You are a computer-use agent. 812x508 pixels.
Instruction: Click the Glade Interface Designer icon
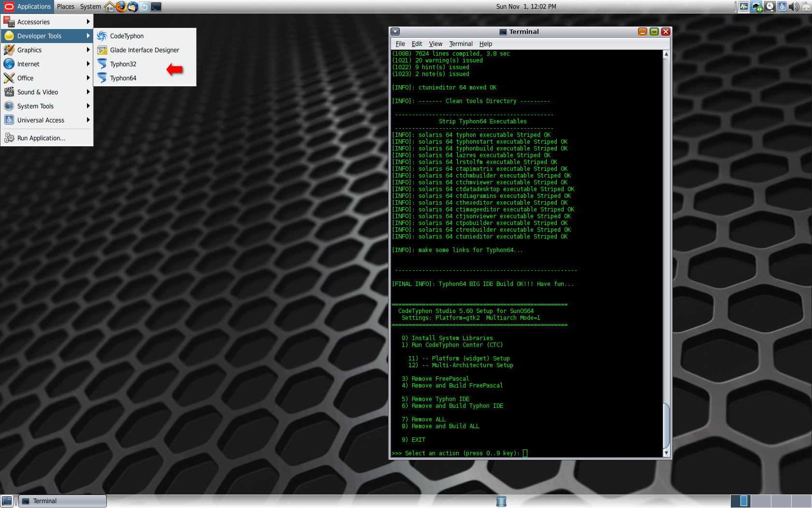pos(102,50)
